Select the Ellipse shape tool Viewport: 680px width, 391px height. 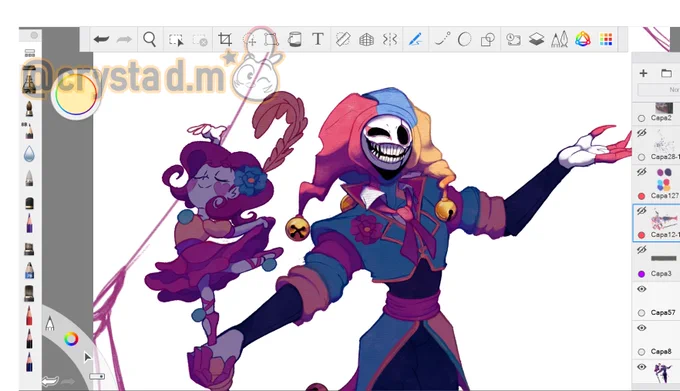[x=464, y=39]
